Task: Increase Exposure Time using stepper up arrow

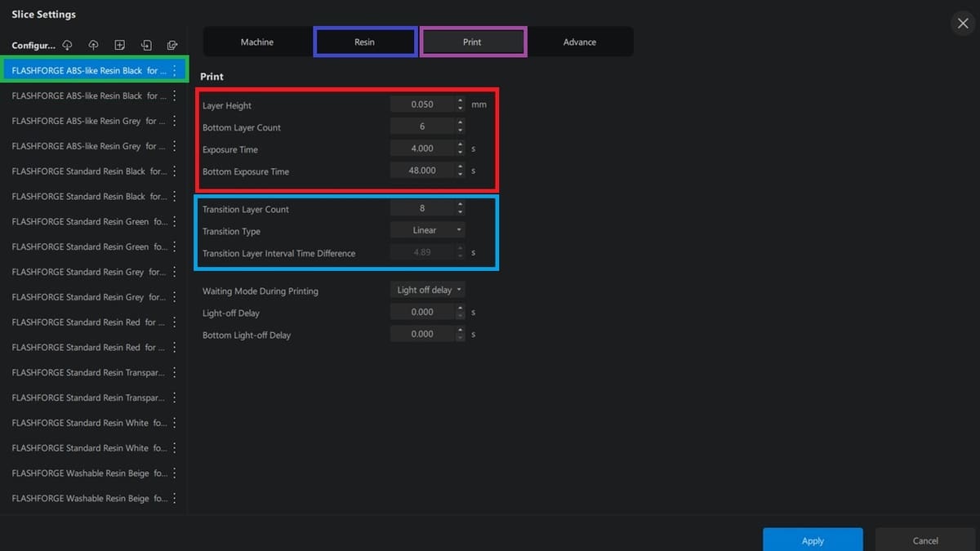Action: point(461,144)
